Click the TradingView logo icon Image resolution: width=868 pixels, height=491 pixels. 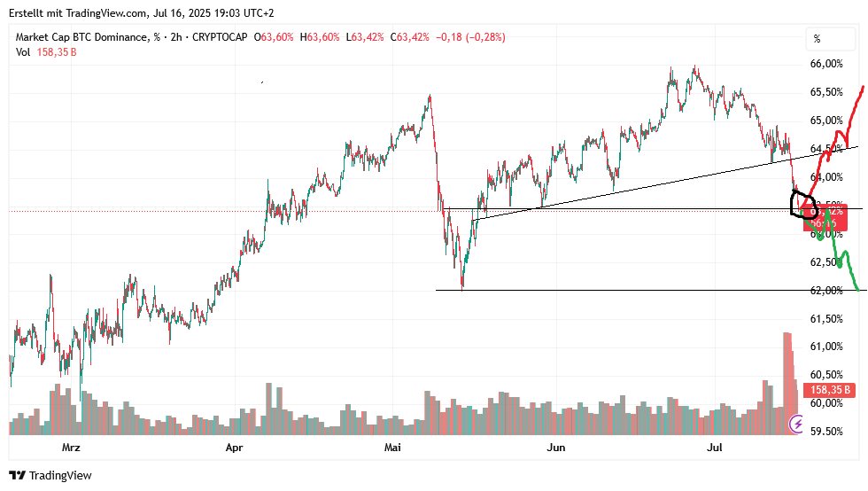pos(17,476)
